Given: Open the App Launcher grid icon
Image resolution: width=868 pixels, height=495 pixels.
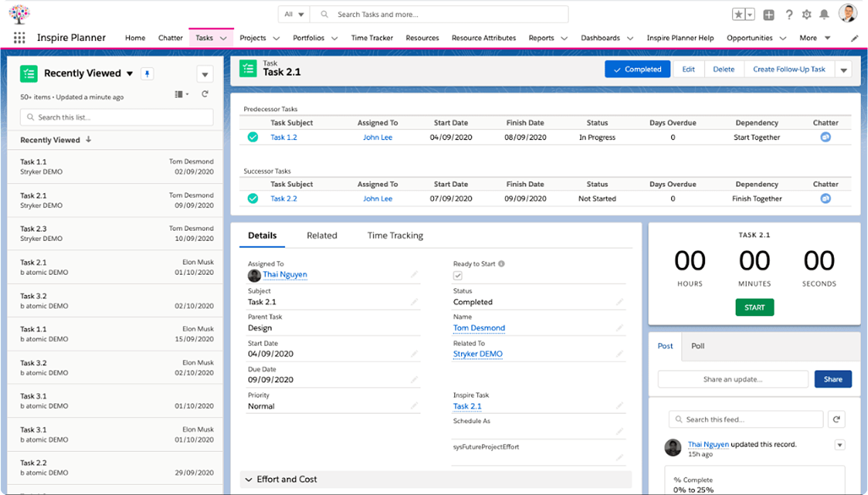Looking at the screenshot, I should click(19, 38).
